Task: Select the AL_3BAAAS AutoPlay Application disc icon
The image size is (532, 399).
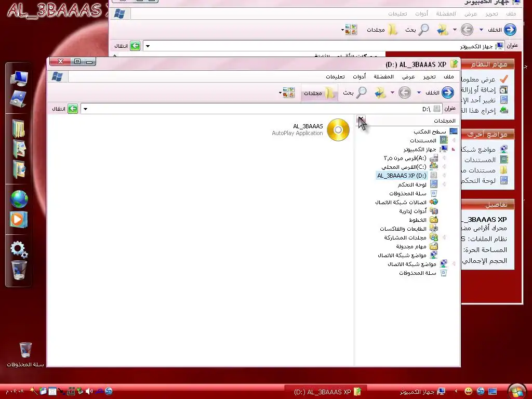Action: pos(338,129)
